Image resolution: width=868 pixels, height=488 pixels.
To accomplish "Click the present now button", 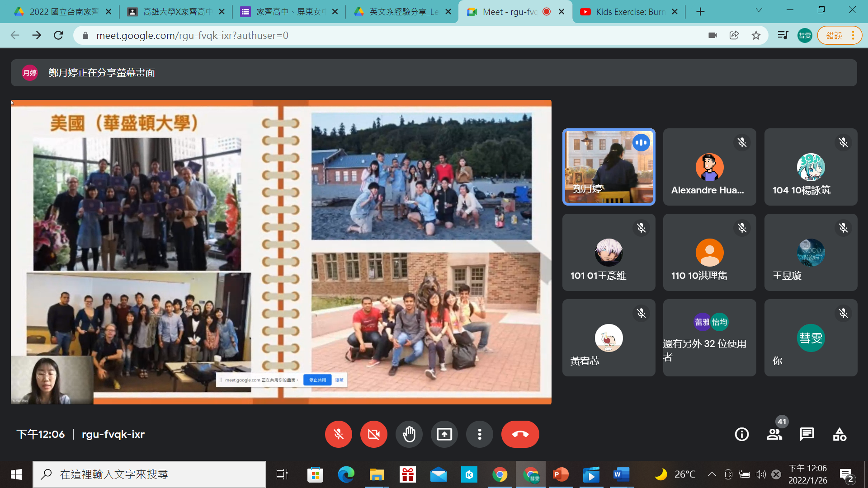I will [x=444, y=434].
